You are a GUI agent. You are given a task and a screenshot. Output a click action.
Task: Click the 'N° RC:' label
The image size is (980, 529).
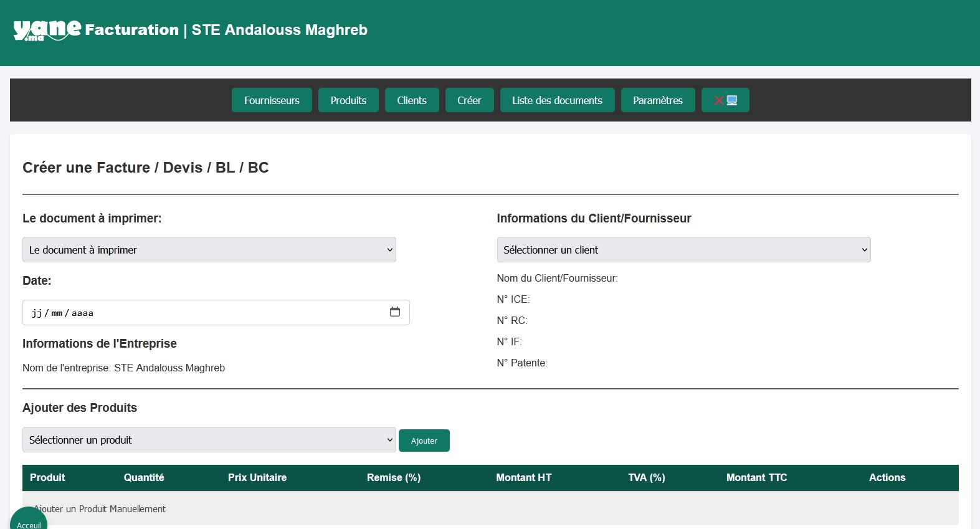pyautogui.click(x=512, y=321)
